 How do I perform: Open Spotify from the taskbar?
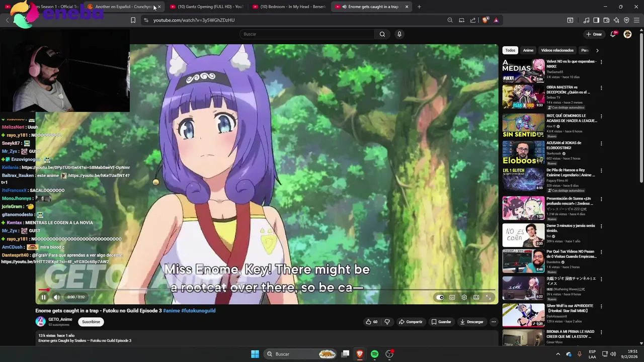click(x=374, y=354)
